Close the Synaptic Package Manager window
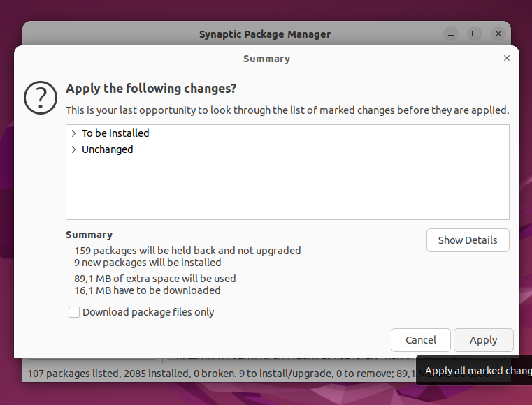 coord(498,34)
